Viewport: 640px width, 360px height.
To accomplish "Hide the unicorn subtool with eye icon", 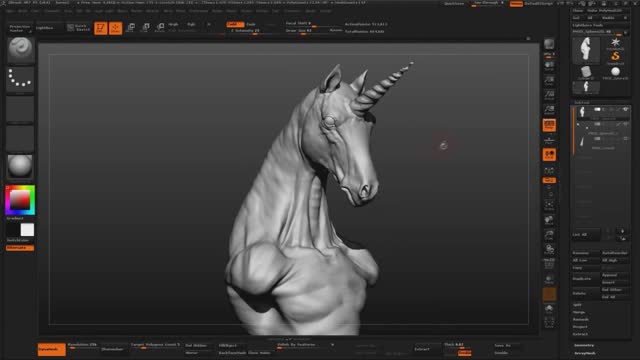I will click(x=625, y=109).
